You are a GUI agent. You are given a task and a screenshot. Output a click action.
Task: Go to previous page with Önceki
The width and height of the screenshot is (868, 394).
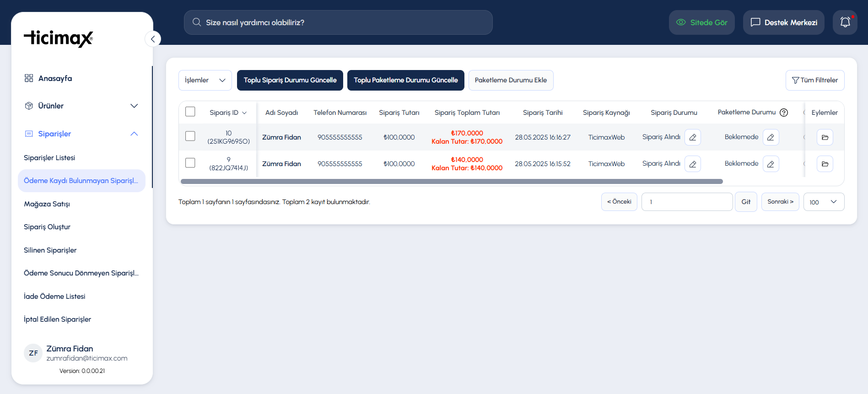[x=619, y=202]
